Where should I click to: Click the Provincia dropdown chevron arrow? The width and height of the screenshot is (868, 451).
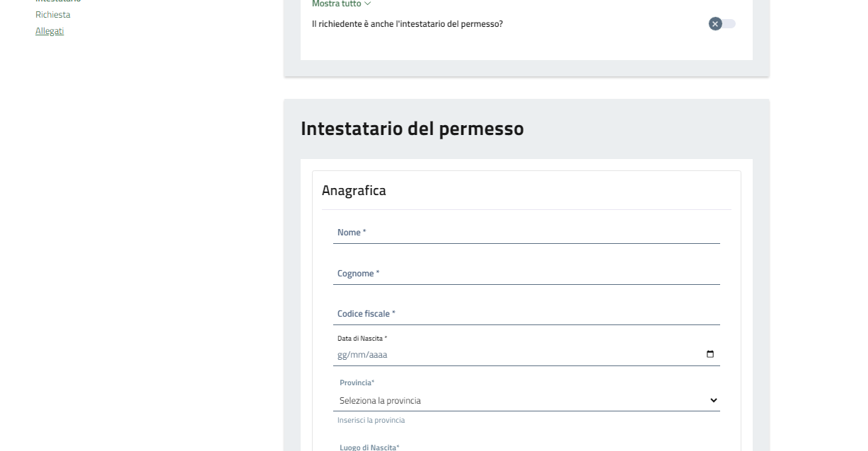tap(713, 401)
